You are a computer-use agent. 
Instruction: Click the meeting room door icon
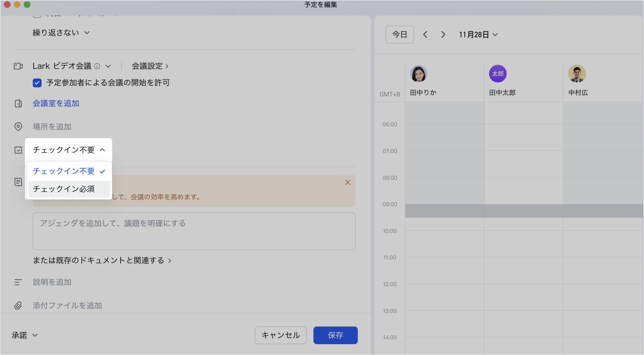(18, 103)
